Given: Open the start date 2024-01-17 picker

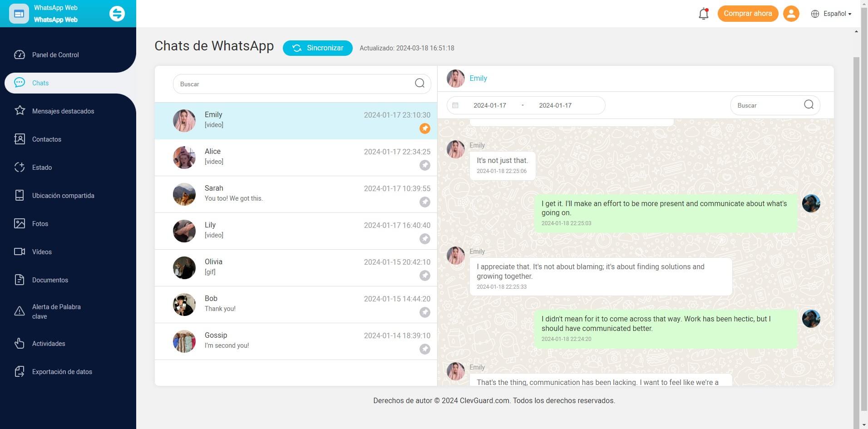Looking at the screenshot, I should click(489, 105).
